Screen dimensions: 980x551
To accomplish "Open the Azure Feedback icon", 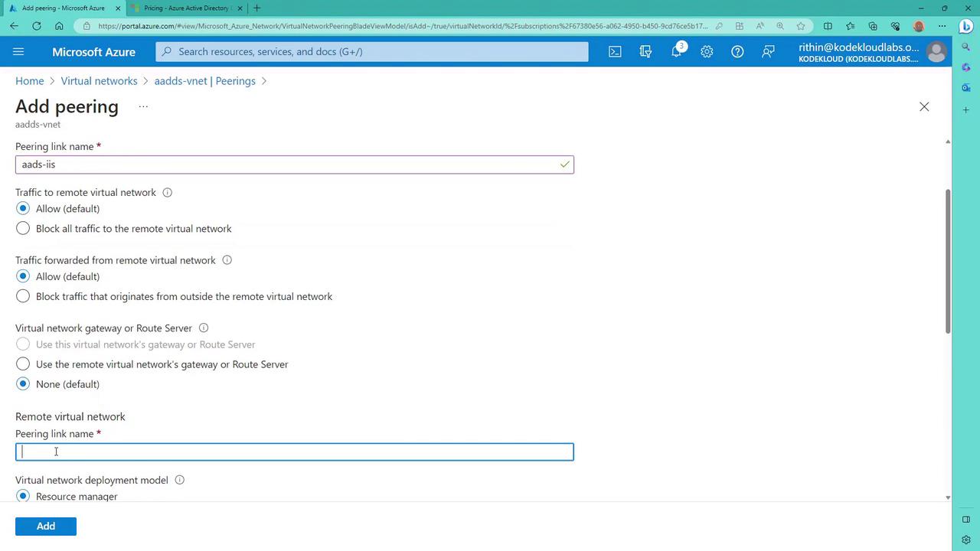I will [x=768, y=51].
